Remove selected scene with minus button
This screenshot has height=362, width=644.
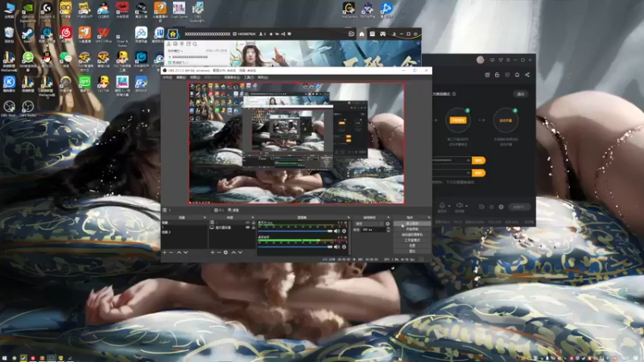click(x=171, y=253)
